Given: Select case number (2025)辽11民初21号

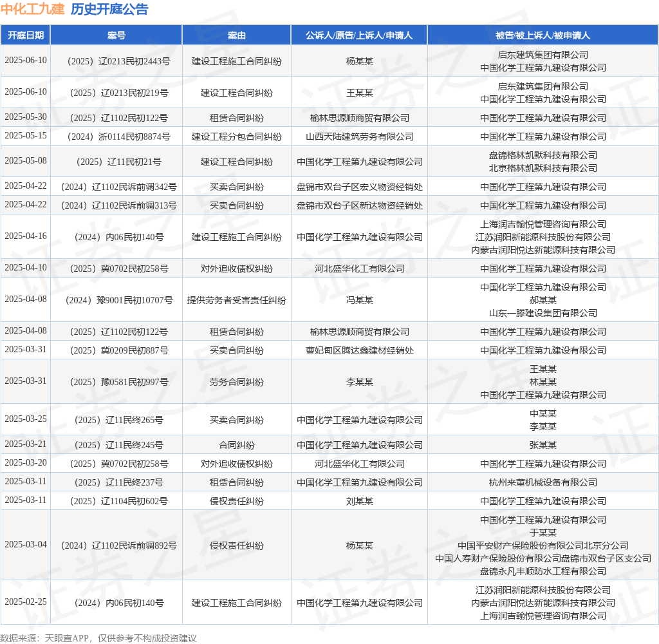Looking at the screenshot, I should (x=119, y=162).
